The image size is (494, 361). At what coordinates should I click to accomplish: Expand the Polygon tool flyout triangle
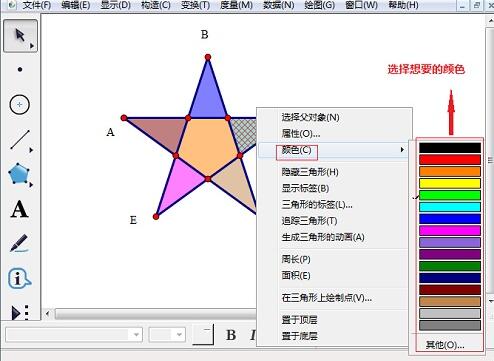click(31, 185)
